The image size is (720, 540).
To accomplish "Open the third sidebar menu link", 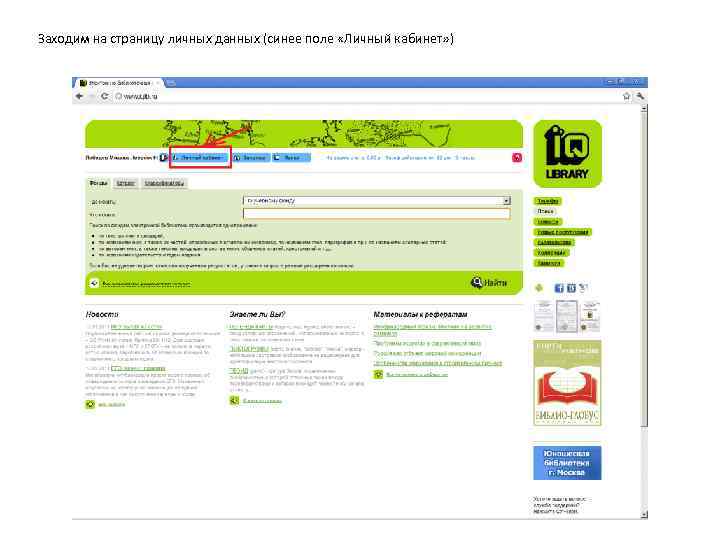I will tap(548, 222).
